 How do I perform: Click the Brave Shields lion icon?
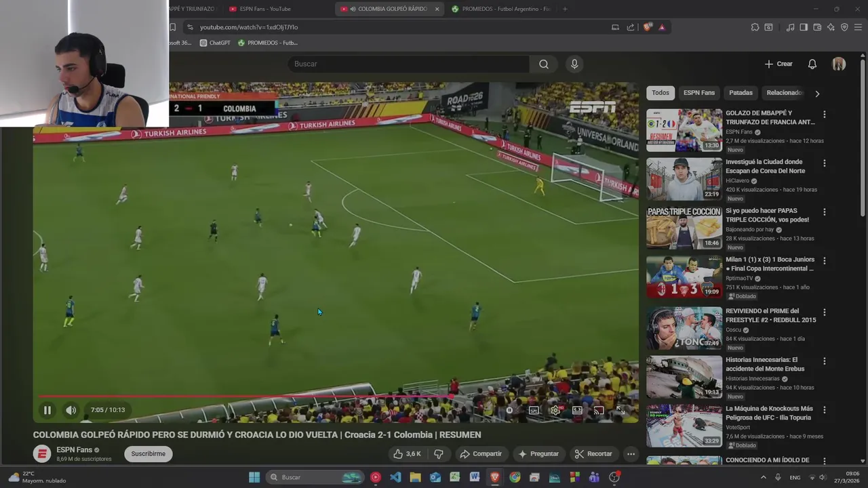648,27
